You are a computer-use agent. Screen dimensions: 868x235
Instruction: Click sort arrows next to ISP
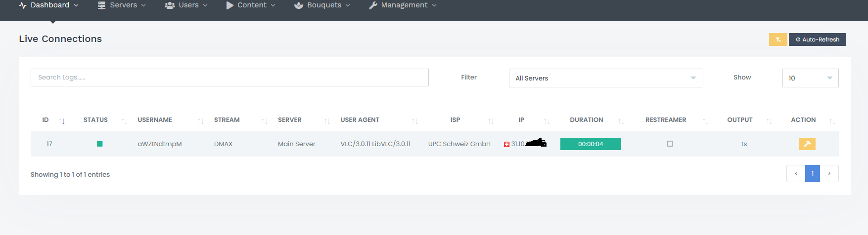pyautogui.click(x=491, y=121)
